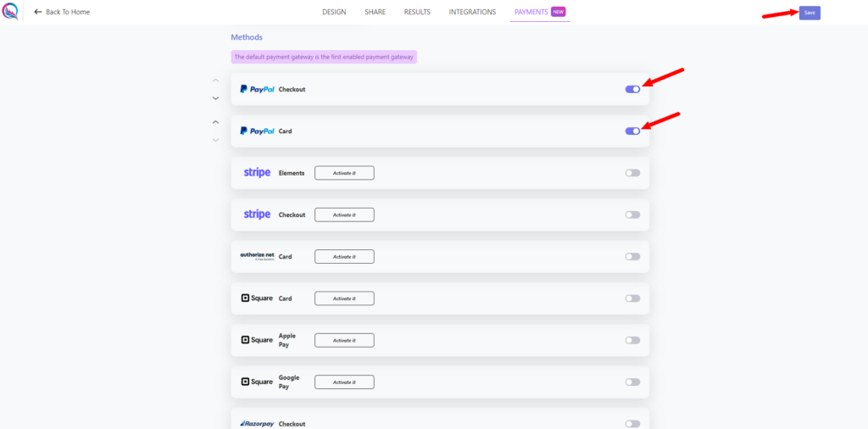Click Activate it for authorize.net Card

(x=344, y=256)
